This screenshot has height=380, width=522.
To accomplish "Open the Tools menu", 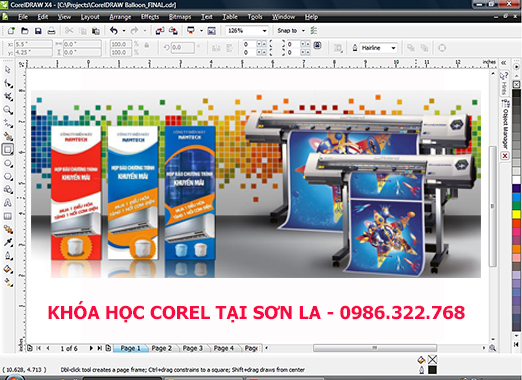I will pos(255,17).
